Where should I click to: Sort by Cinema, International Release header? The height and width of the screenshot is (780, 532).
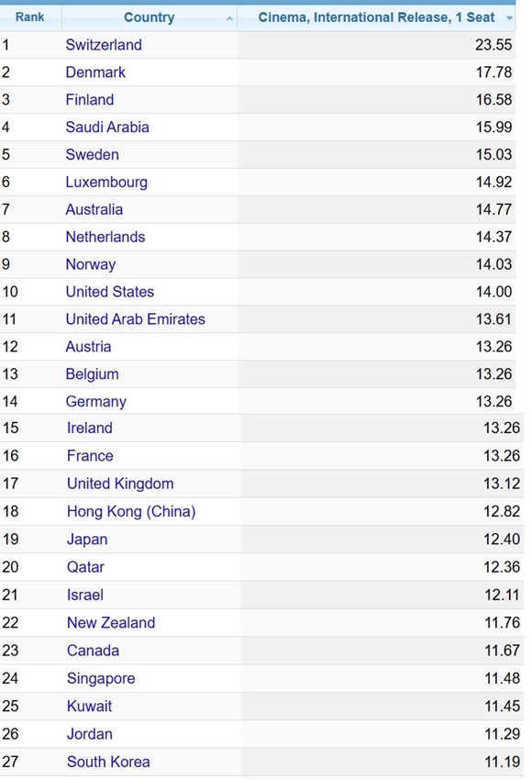click(x=376, y=17)
